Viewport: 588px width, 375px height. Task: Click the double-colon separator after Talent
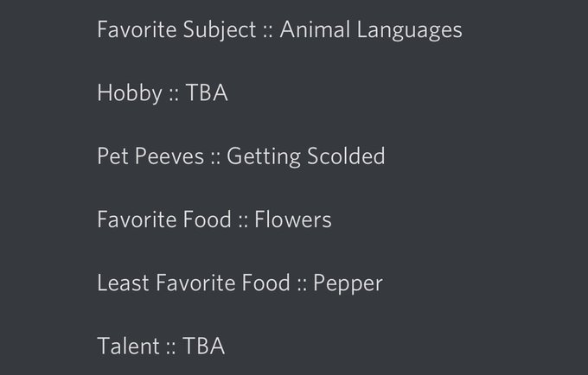tap(171, 349)
